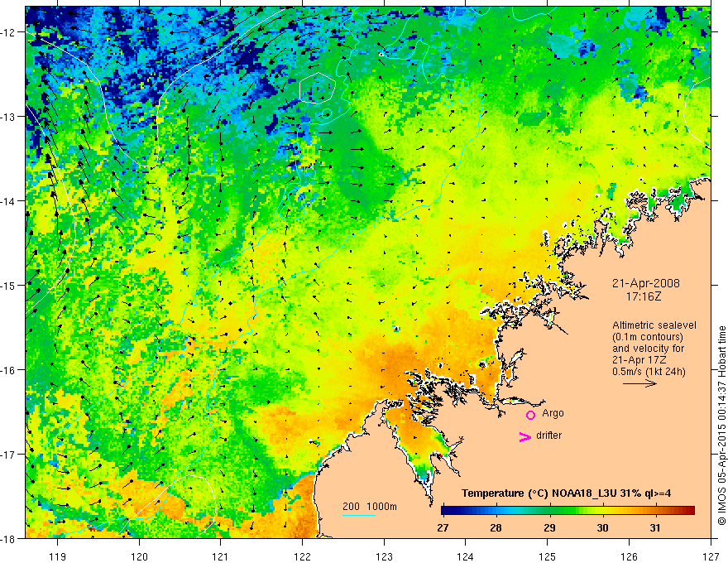This screenshot has height=563, width=728.
Task: Click the drifter legend label
Action: [x=548, y=435]
